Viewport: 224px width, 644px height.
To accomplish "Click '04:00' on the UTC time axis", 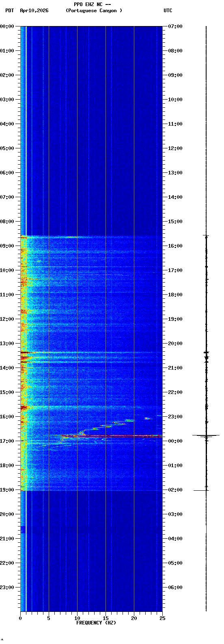I will tap(175, 539).
